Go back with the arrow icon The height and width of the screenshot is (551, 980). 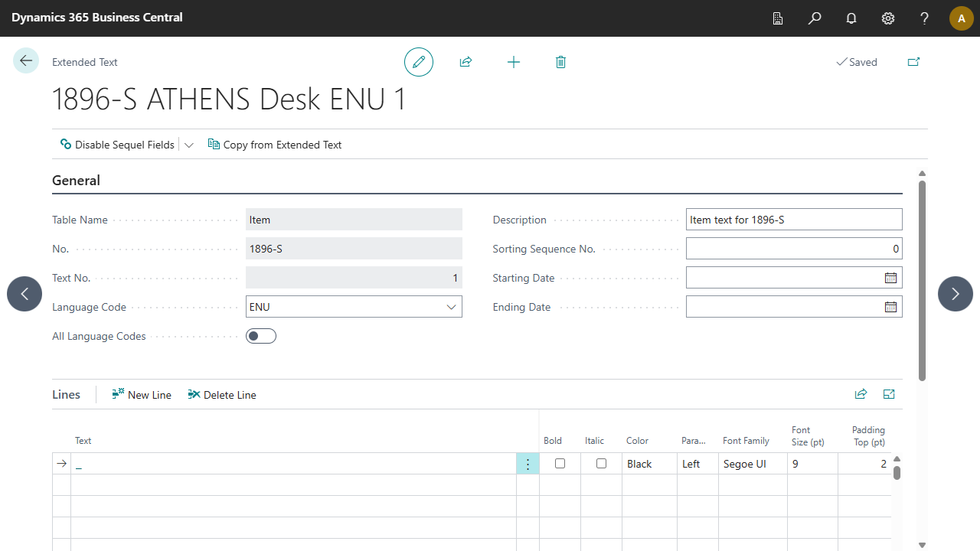click(x=26, y=61)
